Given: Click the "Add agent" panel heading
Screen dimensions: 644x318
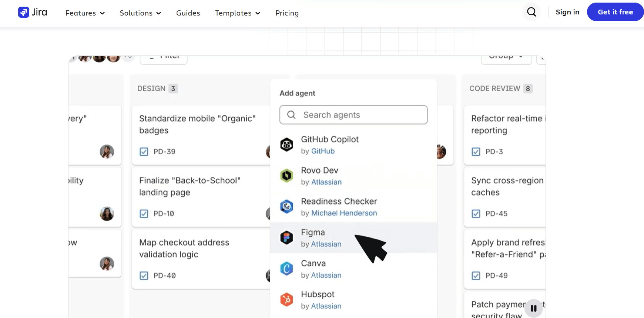Looking at the screenshot, I should [x=297, y=93].
